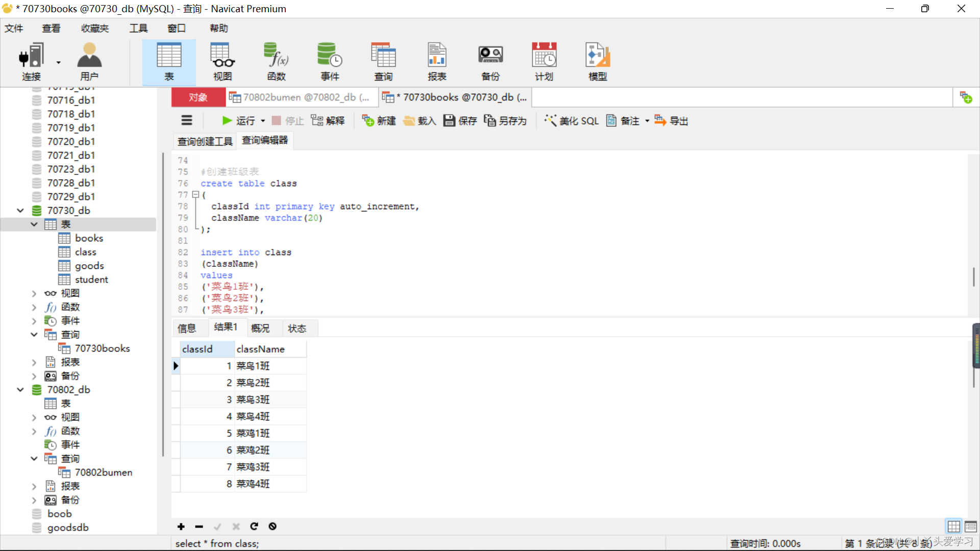Switch to grid view icon
Screen dimensions: 980x551
click(953, 527)
